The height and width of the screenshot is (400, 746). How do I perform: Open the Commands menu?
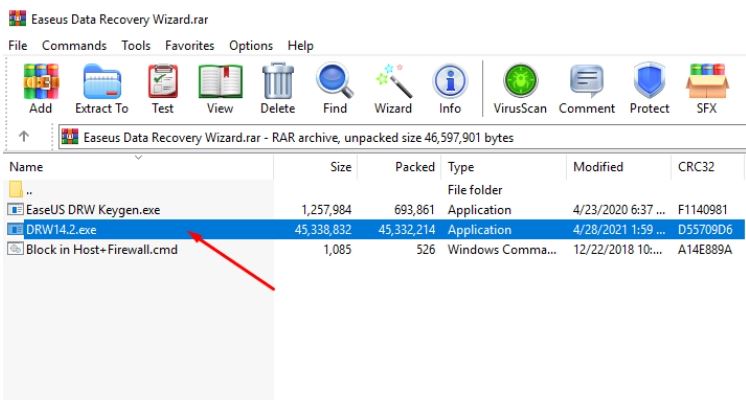click(74, 46)
